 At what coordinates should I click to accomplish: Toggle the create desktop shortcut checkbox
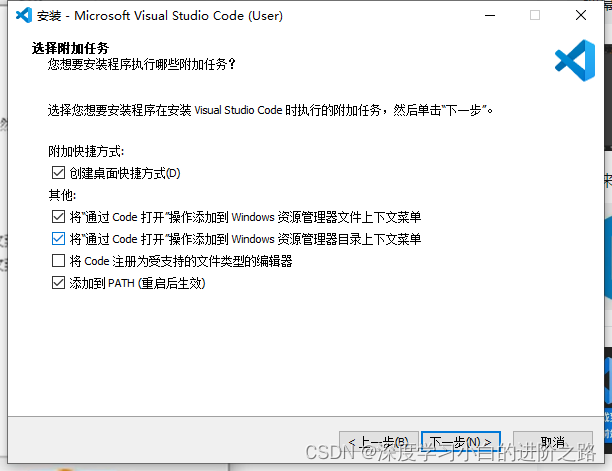click(59, 172)
